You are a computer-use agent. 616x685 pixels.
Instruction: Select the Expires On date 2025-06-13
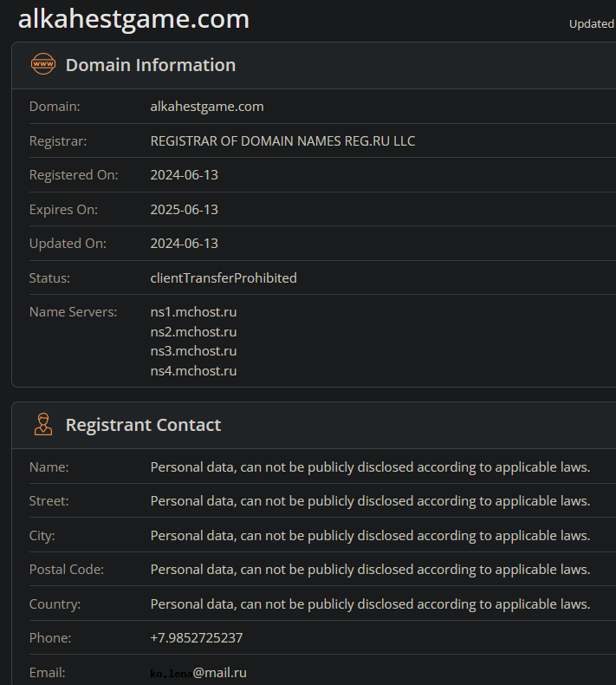pos(184,210)
